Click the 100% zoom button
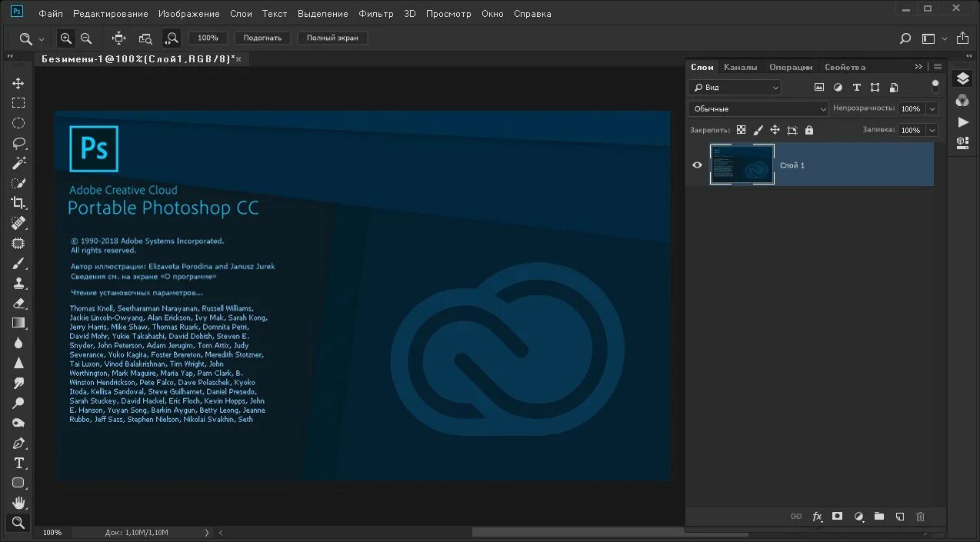The height and width of the screenshot is (542, 980). coord(208,38)
